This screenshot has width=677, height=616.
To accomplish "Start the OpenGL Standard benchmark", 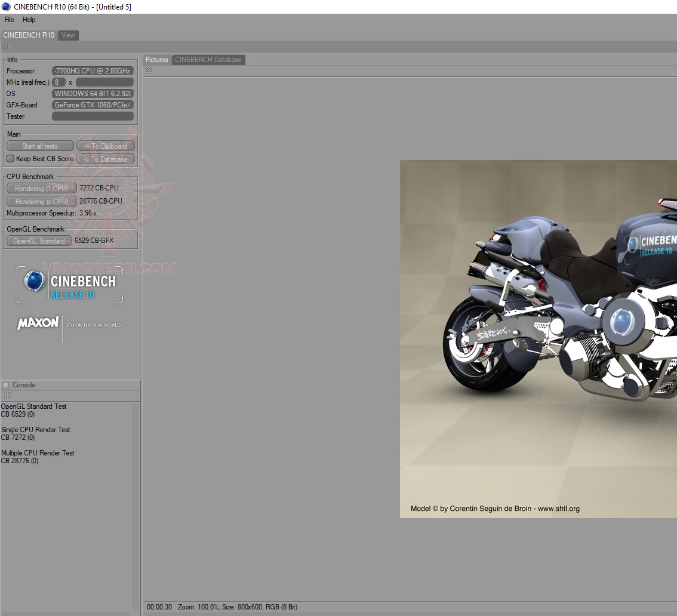I will [x=39, y=241].
